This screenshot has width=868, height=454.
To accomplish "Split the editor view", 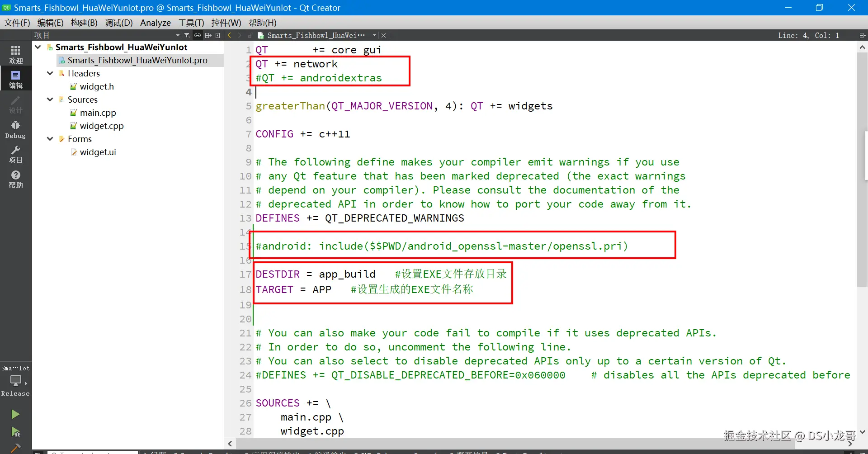I will 862,35.
